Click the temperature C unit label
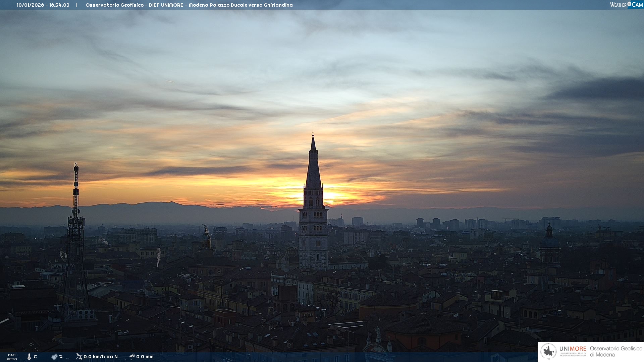 (x=35, y=357)
